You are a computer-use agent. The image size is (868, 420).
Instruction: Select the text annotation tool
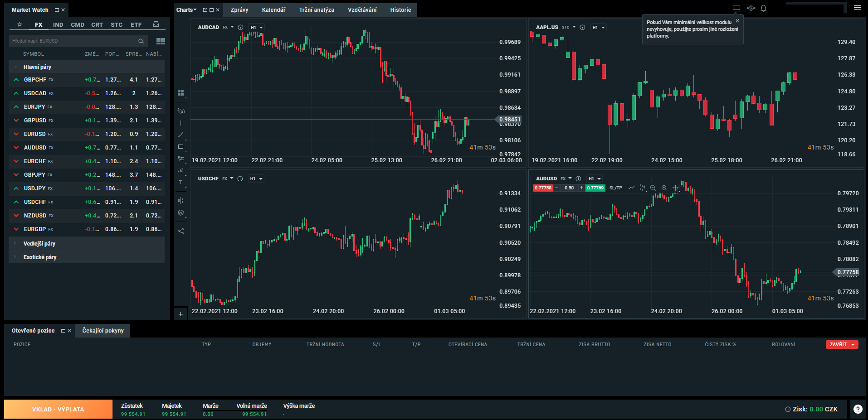(180, 183)
